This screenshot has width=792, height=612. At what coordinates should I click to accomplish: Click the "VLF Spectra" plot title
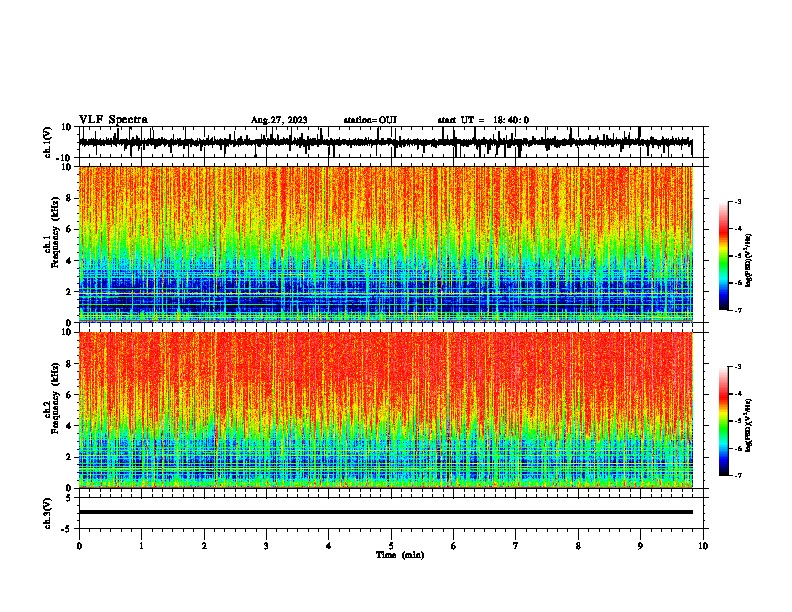(113, 119)
